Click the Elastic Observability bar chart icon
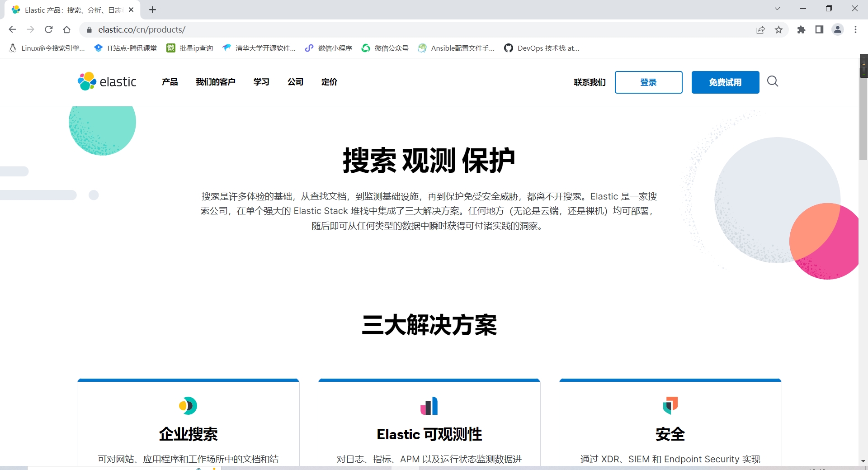Image resolution: width=868 pixels, height=470 pixels. coord(429,406)
